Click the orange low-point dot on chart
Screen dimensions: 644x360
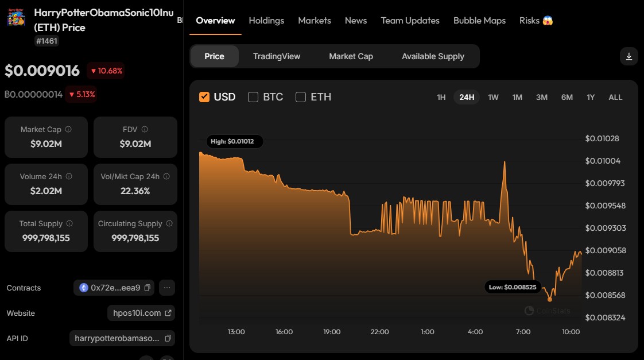(550, 300)
